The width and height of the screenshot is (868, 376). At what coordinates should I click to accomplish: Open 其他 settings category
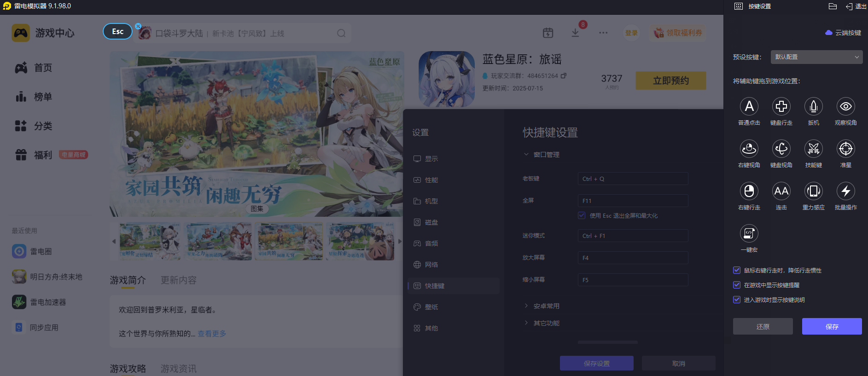tap(454, 328)
